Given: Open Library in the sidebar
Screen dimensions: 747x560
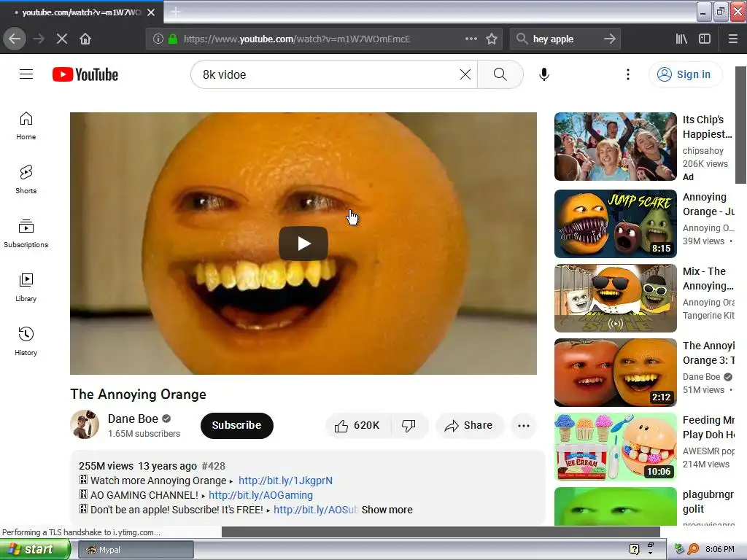Looking at the screenshot, I should (x=26, y=287).
